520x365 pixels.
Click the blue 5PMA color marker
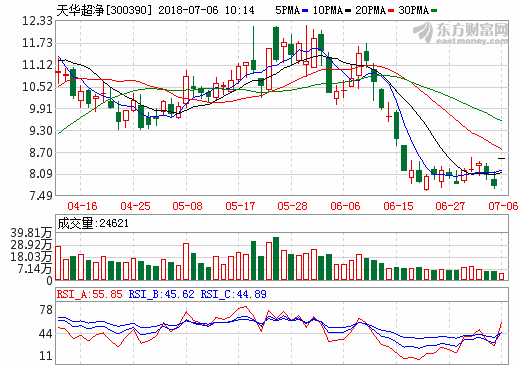305,11
